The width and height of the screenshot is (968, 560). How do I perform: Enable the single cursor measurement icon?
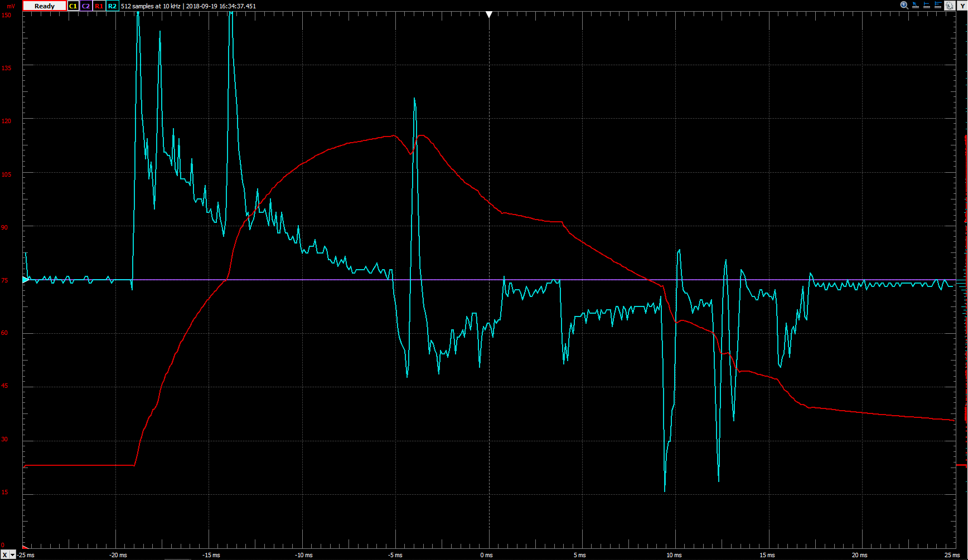927,5
